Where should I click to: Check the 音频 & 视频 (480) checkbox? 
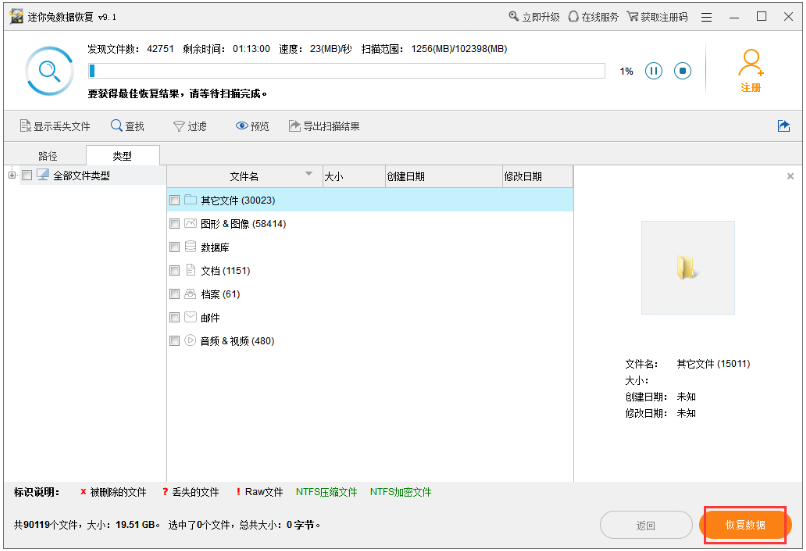point(175,341)
